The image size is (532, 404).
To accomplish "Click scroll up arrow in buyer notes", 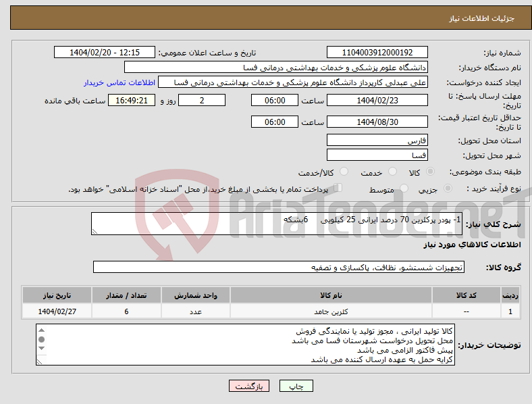I will pos(41,330).
